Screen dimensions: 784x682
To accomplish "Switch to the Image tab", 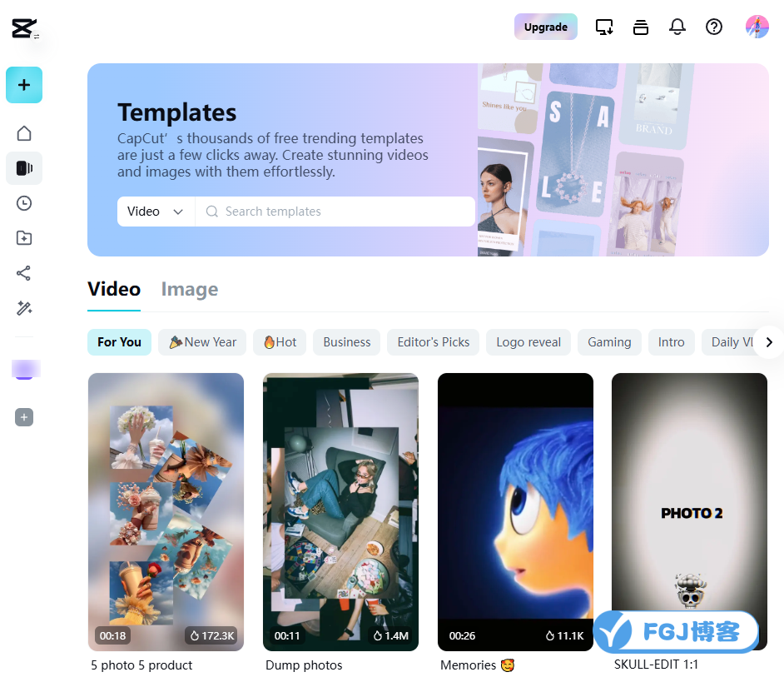I will click(190, 289).
